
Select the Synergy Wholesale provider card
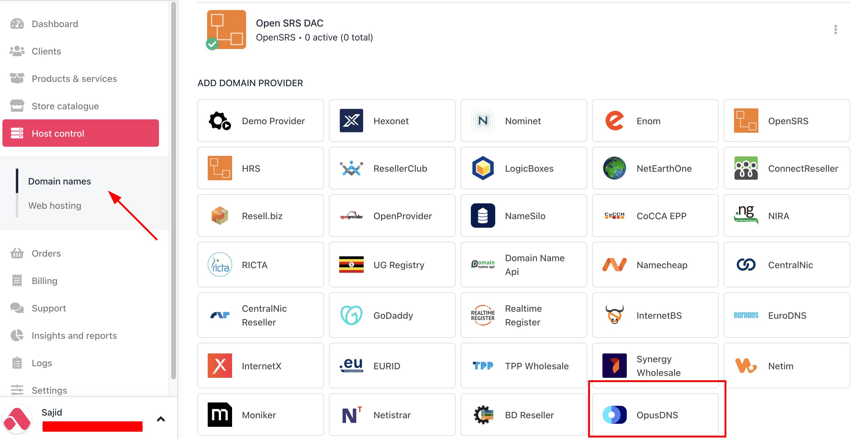click(x=655, y=366)
